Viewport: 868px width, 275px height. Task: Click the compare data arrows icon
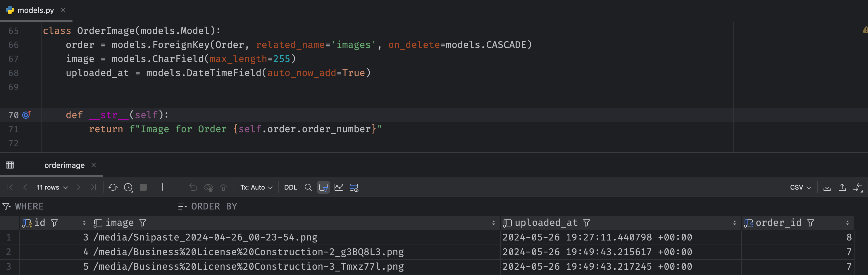pos(857,187)
